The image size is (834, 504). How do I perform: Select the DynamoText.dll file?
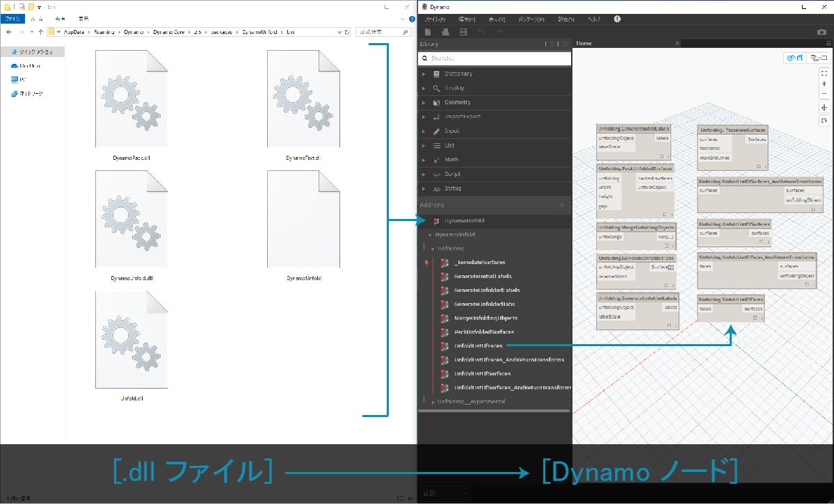coord(303,104)
